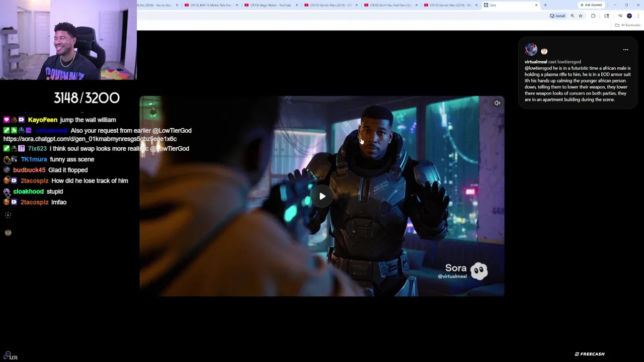Screen dimensions: 644x362
Task: Click the 2tacosplz 'lmfao' chat message
Action: (x=59, y=202)
